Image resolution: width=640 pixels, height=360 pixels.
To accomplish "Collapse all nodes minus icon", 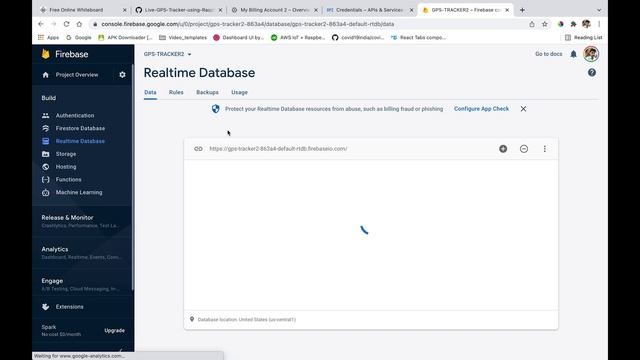I will click(524, 149).
